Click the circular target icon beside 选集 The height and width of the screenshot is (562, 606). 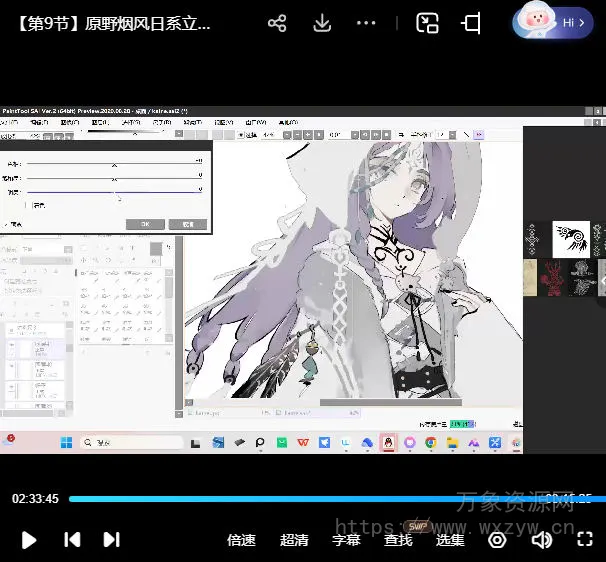click(497, 540)
